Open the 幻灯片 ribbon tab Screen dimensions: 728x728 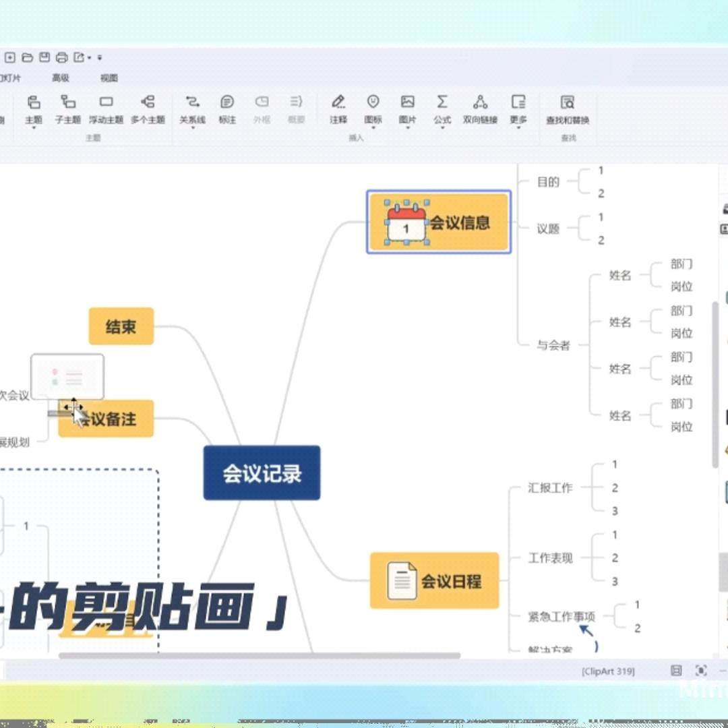10,78
